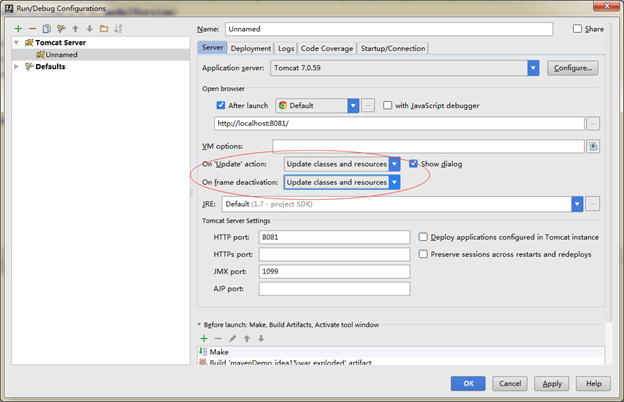
Task: Enable the with JavaScript debugger option
Action: point(388,105)
